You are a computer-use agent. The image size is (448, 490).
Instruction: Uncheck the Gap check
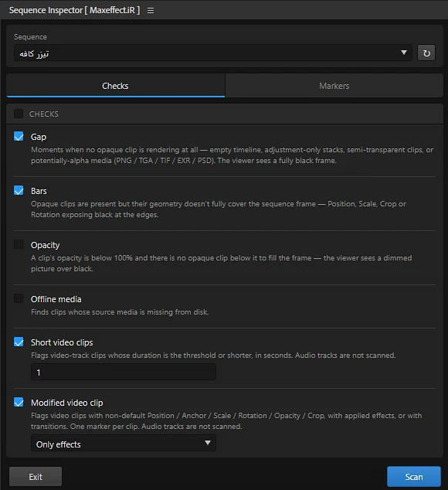coord(19,137)
